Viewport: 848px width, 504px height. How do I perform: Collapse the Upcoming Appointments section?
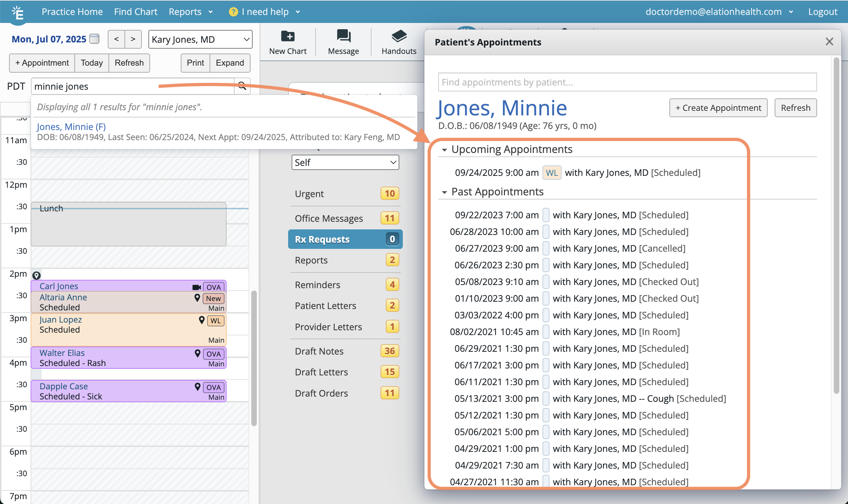(444, 150)
